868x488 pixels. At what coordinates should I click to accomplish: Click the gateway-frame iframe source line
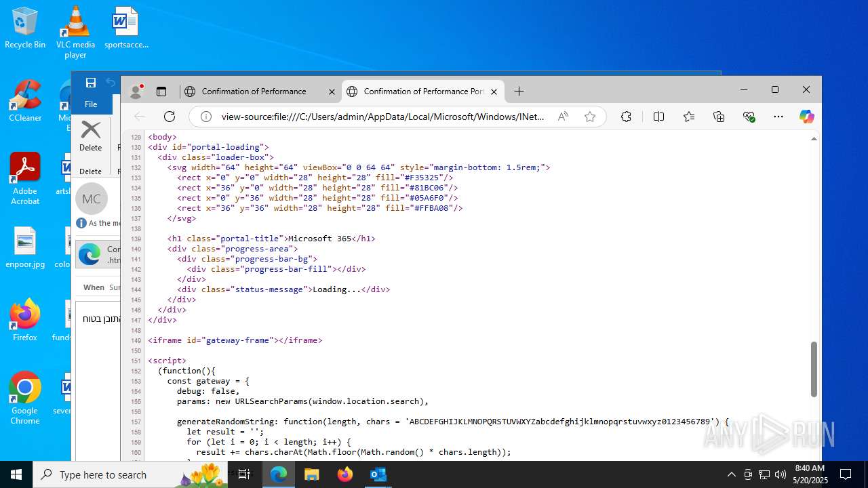click(x=235, y=340)
